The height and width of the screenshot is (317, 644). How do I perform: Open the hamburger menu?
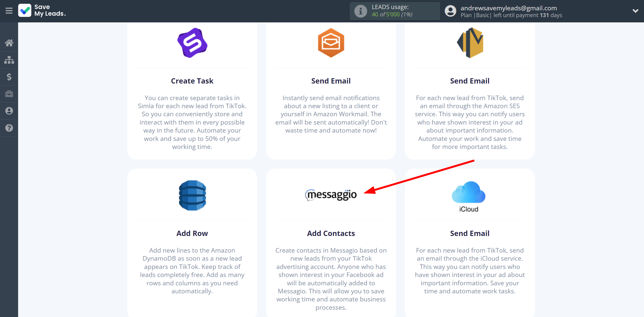[x=9, y=11]
